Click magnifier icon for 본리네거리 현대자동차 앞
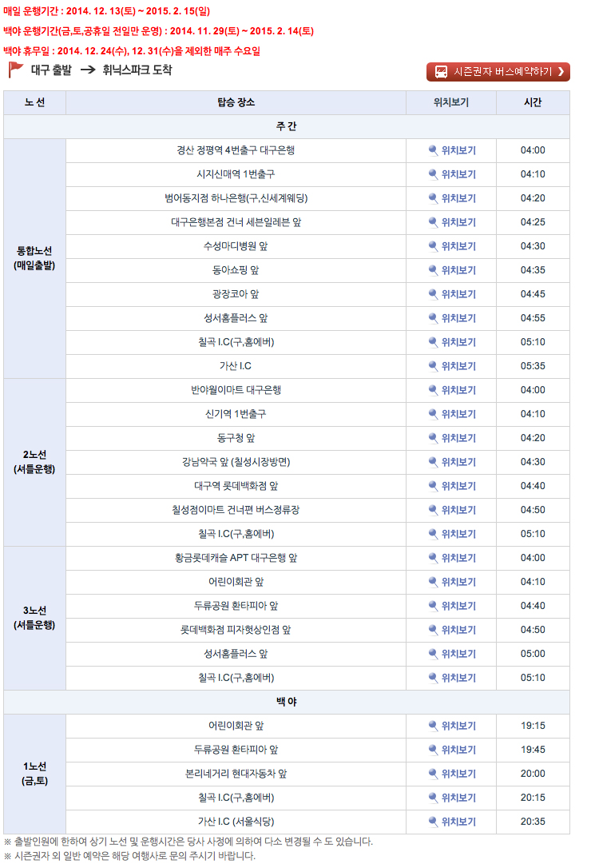591x868 pixels. [x=434, y=774]
